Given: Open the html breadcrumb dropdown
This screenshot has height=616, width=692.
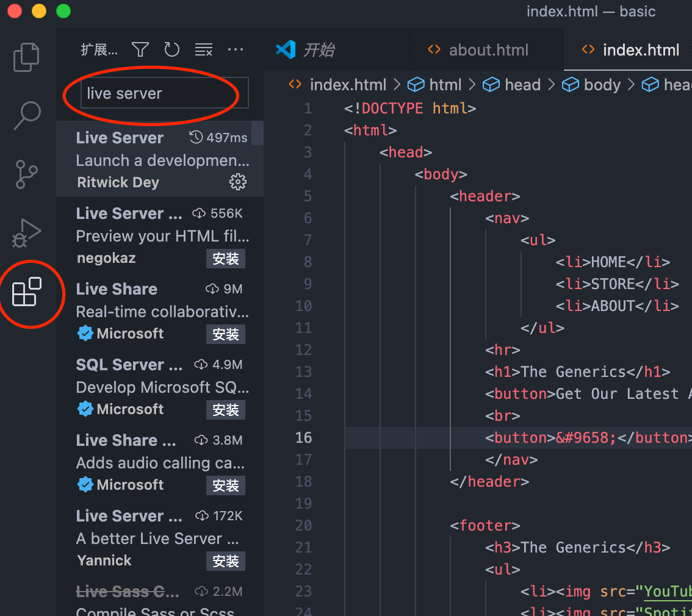Looking at the screenshot, I should (x=445, y=84).
